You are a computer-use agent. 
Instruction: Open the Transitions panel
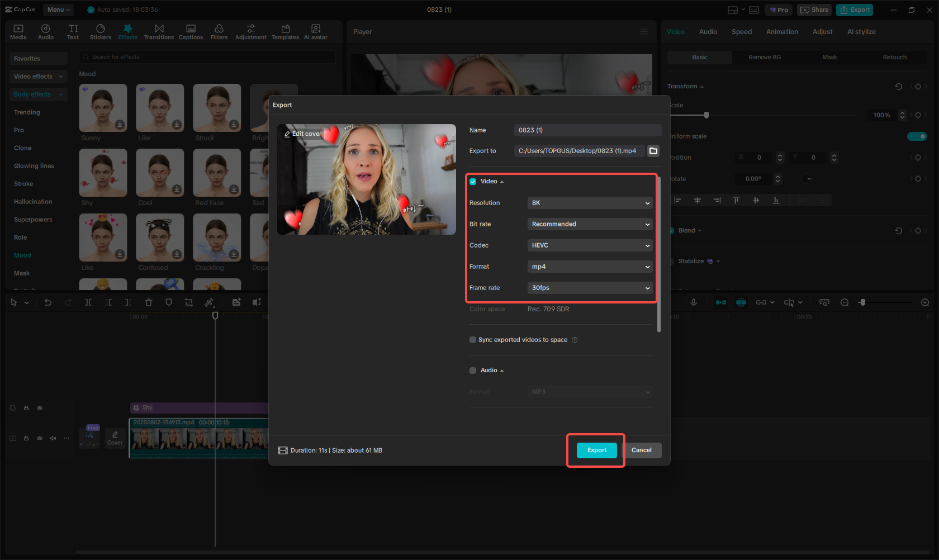159,31
